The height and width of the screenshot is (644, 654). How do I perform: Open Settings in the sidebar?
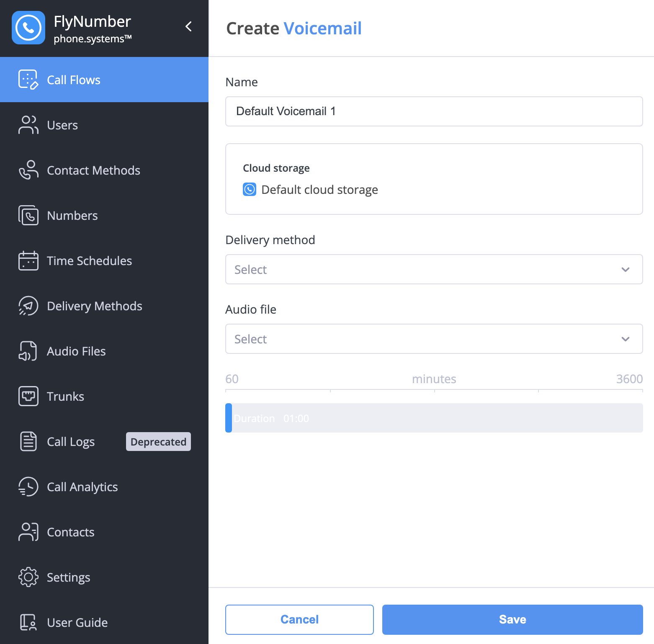point(69,577)
